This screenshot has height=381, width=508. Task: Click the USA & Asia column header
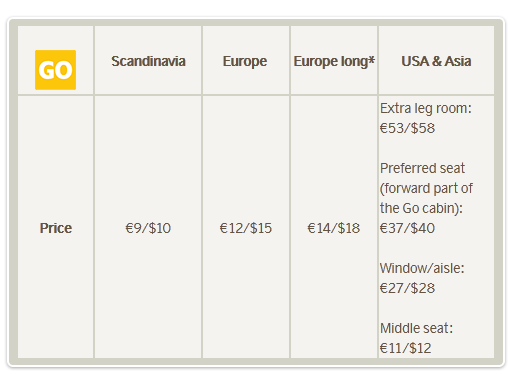coord(436,61)
